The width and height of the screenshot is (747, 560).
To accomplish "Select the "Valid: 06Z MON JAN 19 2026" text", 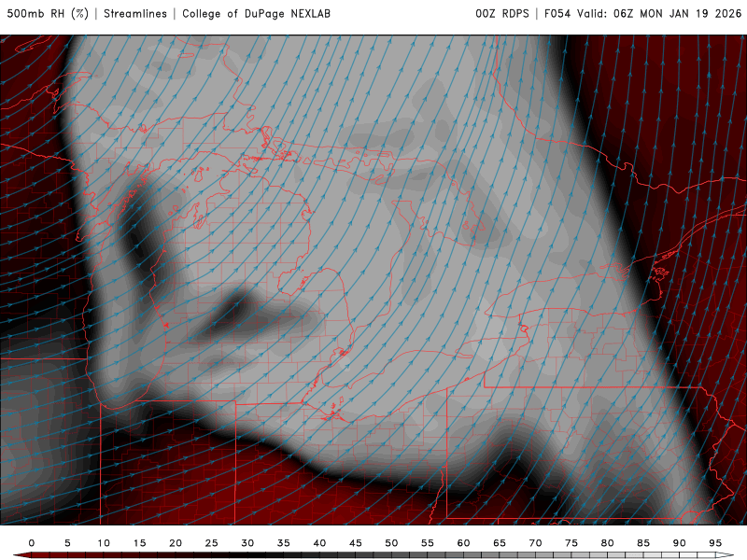I will (659, 13).
